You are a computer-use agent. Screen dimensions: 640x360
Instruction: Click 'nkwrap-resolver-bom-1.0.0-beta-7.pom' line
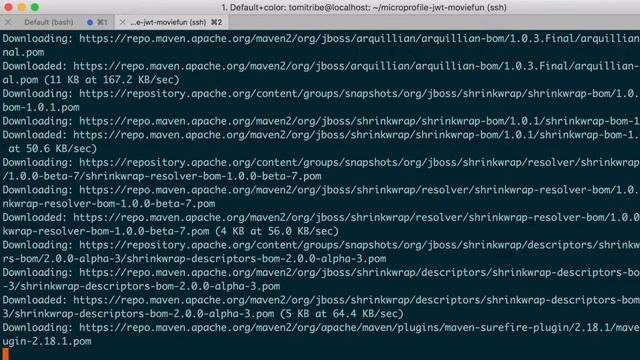click(x=109, y=204)
